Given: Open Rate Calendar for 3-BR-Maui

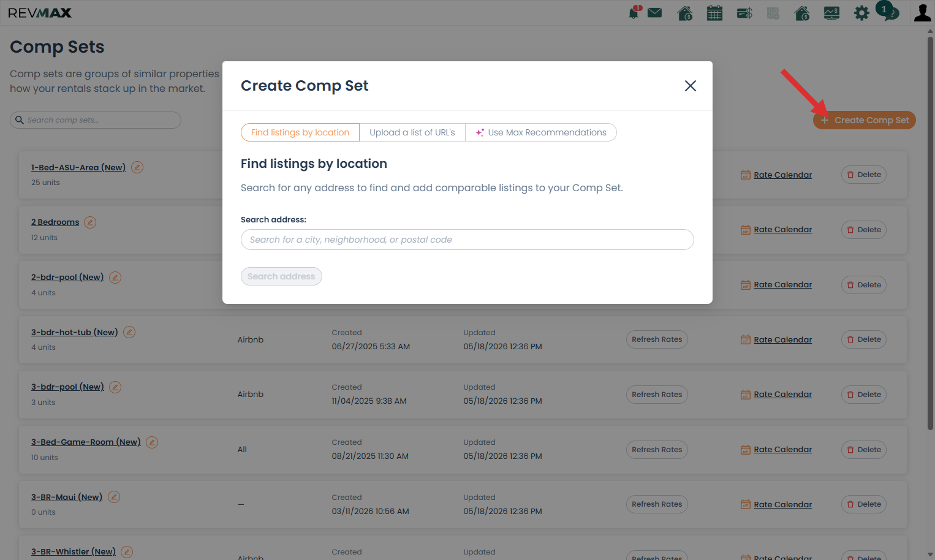Looking at the screenshot, I should pos(776,505).
